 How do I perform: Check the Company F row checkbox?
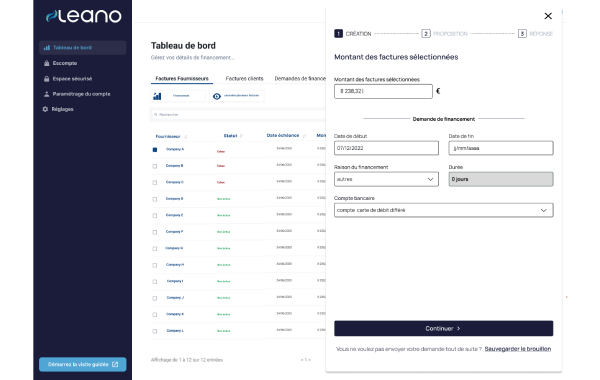[x=155, y=232]
